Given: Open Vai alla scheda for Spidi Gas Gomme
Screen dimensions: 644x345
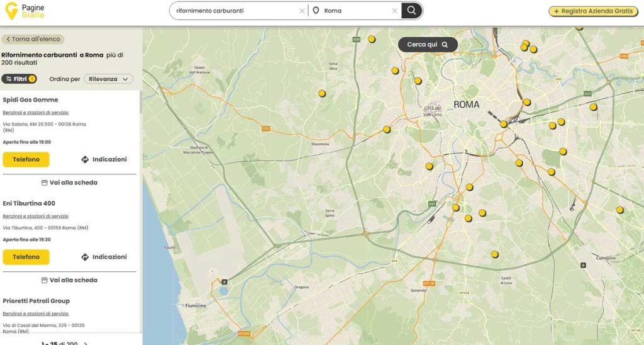Looking at the screenshot, I should 69,183.
